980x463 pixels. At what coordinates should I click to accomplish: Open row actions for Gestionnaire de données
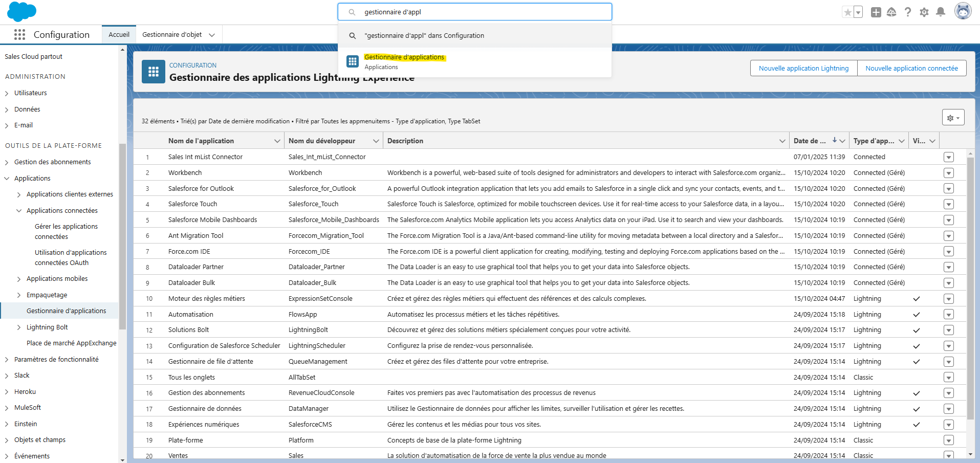click(949, 409)
